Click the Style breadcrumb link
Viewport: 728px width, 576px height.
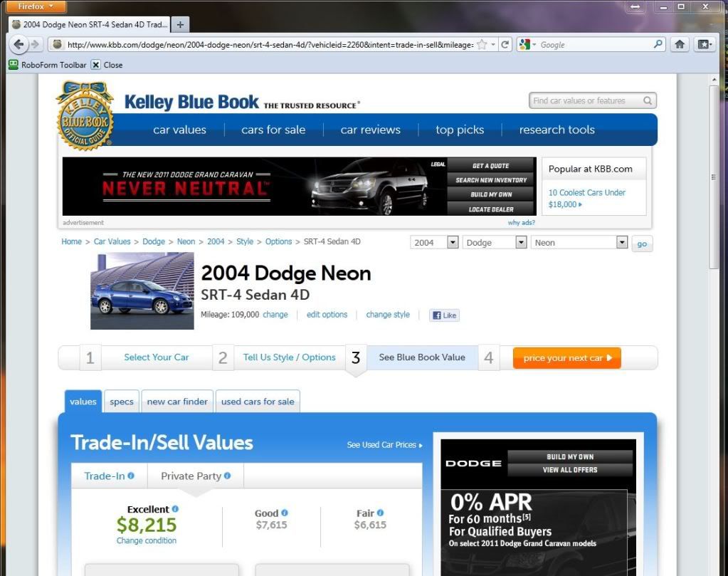pos(245,241)
